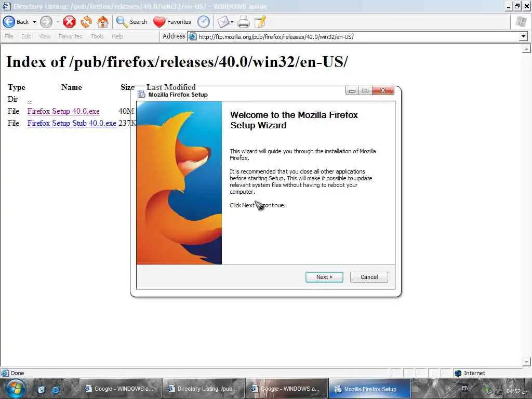Viewport: 532px width, 399px height.
Task: Click the Internet zone globe in status bar
Action: tap(458, 373)
